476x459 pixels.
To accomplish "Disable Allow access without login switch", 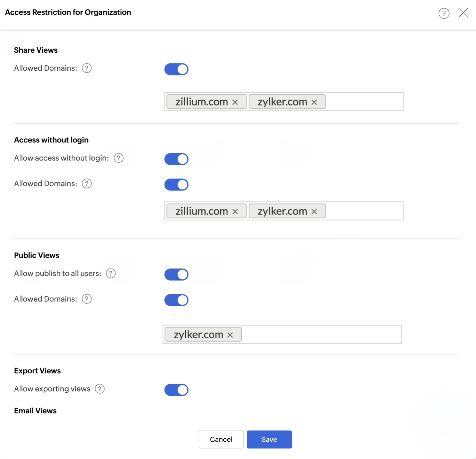I will click(176, 159).
